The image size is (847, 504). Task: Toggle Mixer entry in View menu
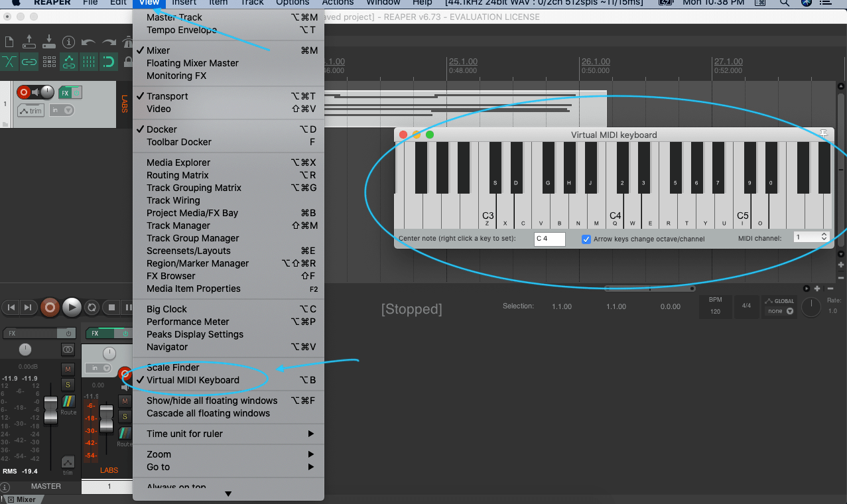[228, 50]
